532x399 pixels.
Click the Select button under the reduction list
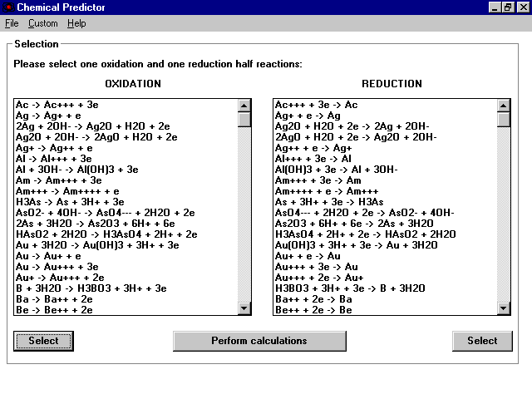[482, 341]
